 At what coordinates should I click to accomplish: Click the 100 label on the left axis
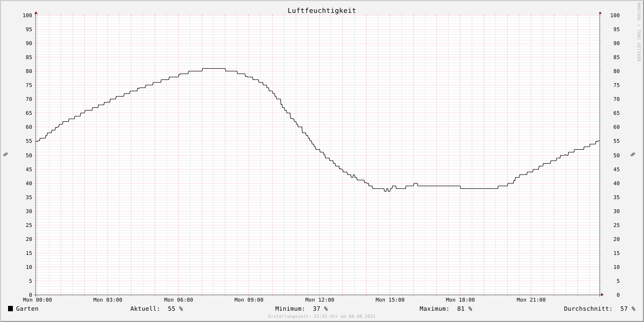tap(27, 15)
